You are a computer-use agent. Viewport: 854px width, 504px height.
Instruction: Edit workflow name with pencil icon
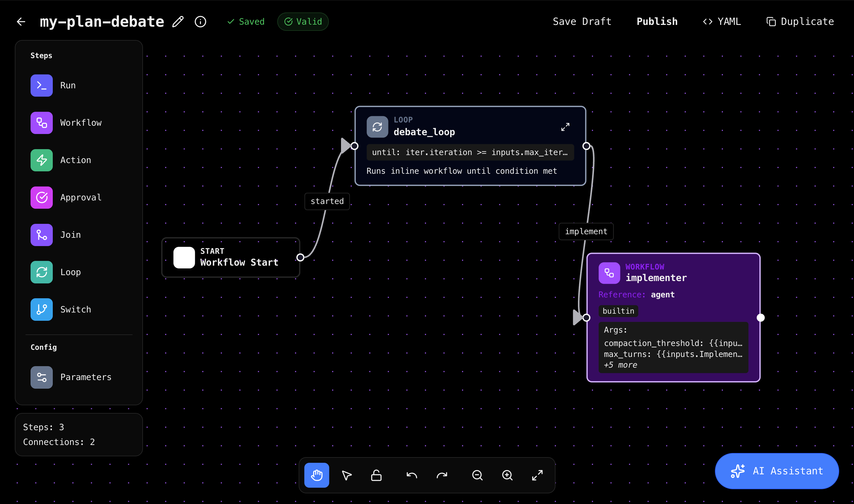178,22
